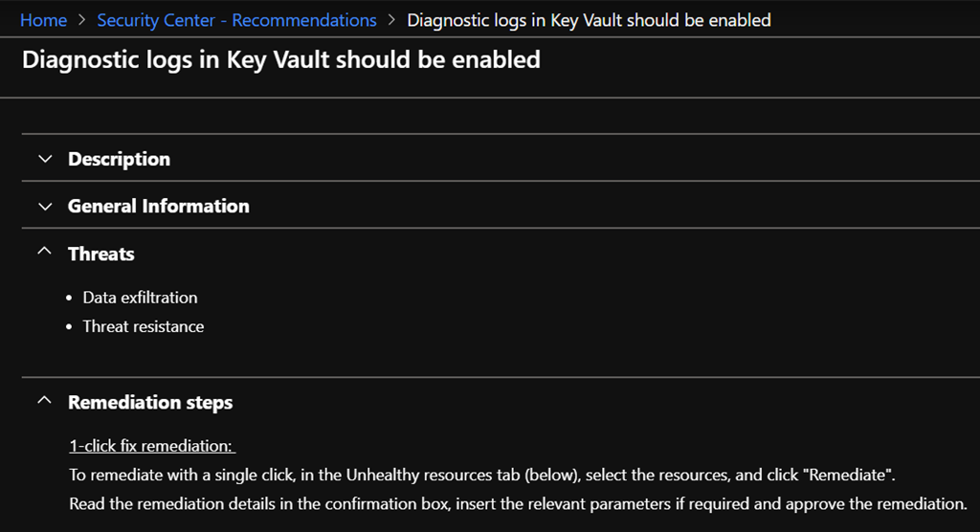
Task: Click the bullet beside Data exfiltration
Action: (x=70, y=299)
